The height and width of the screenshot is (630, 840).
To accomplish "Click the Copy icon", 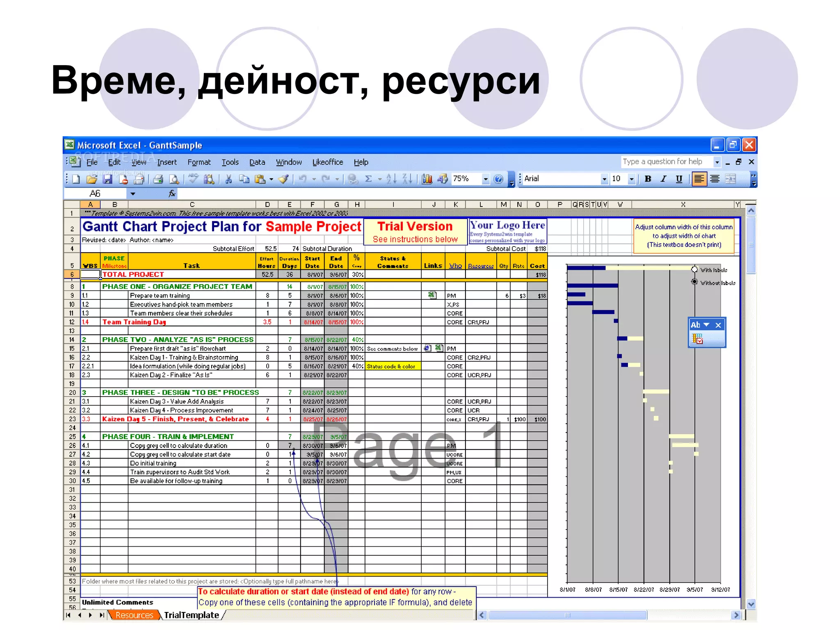I will coord(244,179).
